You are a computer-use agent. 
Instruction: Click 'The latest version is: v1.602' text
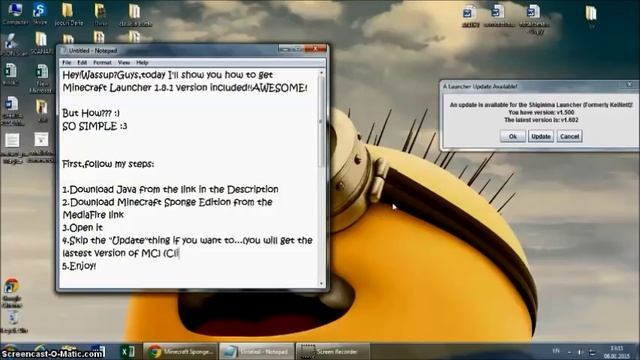pyautogui.click(x=541, y=120)
